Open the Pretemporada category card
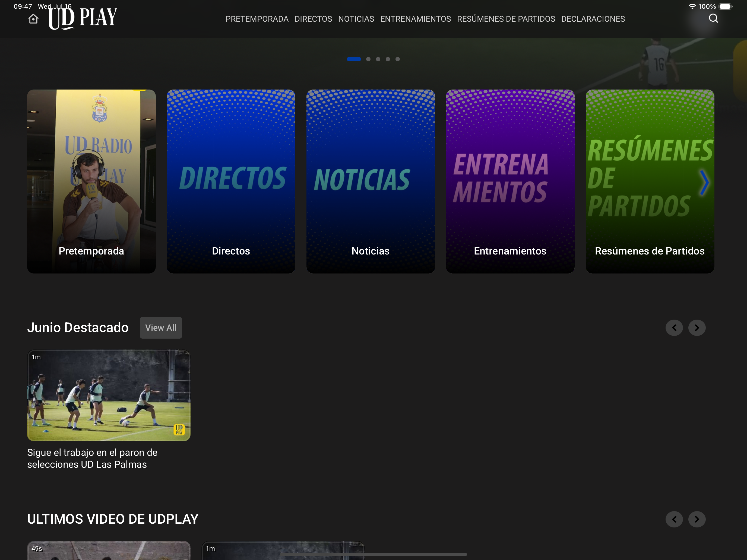 (x=91, y=181)
